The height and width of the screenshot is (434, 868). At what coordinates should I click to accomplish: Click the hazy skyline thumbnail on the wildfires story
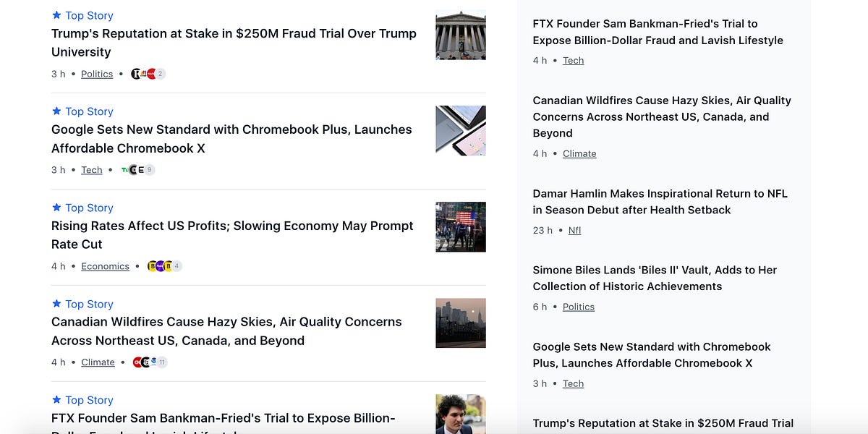460,323
